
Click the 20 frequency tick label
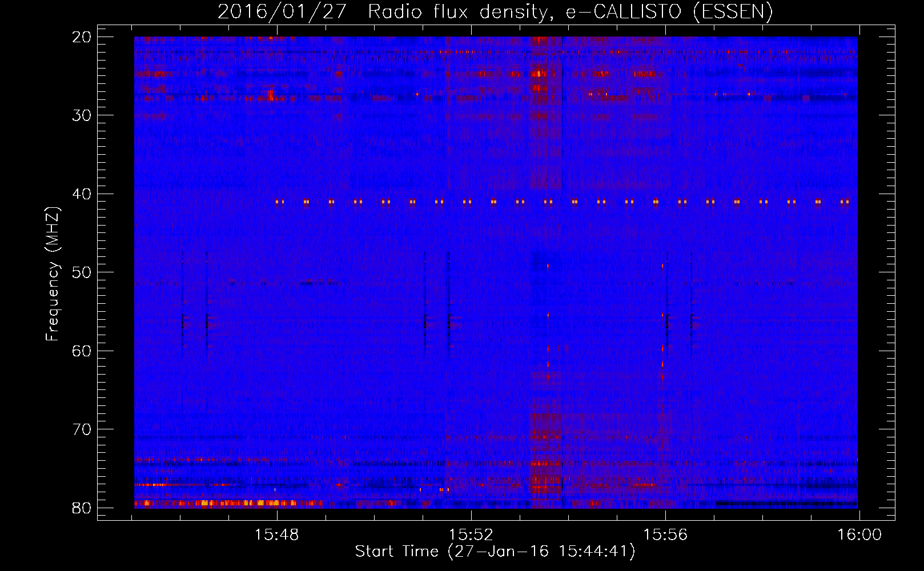[x=82, y=37]
